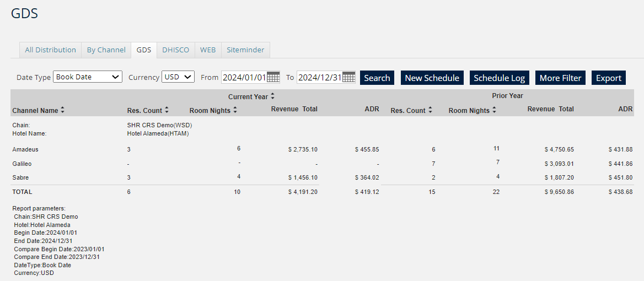
Task: Click Amadeus current ADR $ 455.85
Action: [x=367, y=150]
